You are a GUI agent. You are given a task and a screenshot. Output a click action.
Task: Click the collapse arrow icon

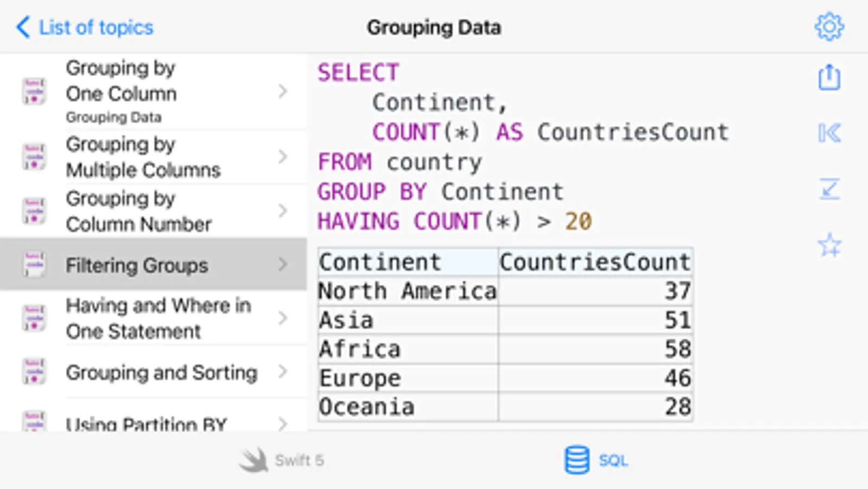829,189
